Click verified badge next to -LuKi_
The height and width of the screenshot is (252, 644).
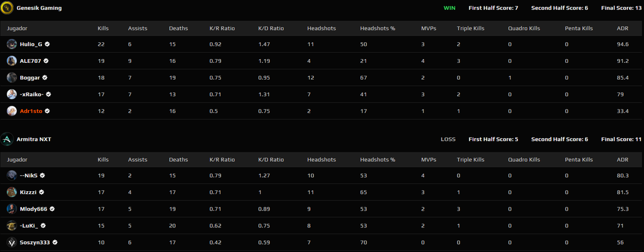(43, 226)
